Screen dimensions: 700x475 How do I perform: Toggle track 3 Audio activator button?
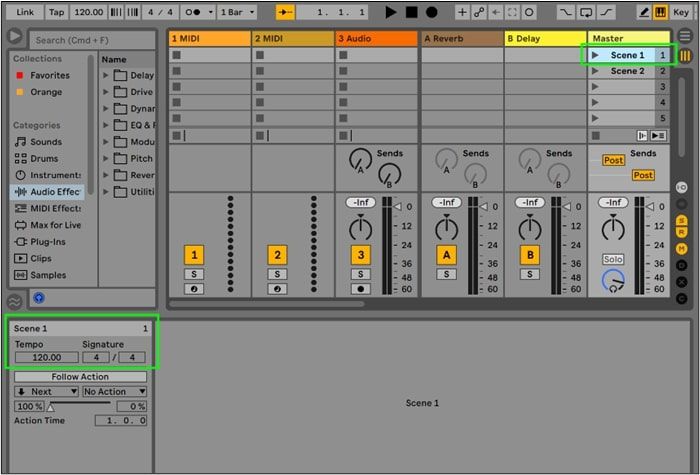[361, 255]
